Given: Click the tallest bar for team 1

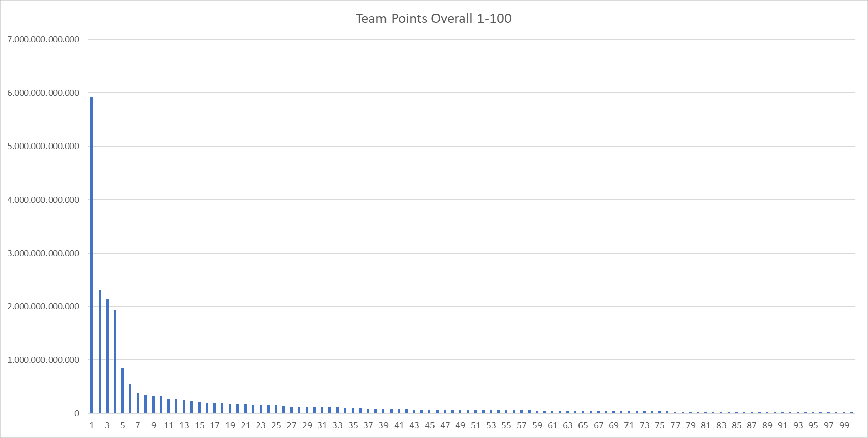Looking at the screenshot, I should coord(92,255).
